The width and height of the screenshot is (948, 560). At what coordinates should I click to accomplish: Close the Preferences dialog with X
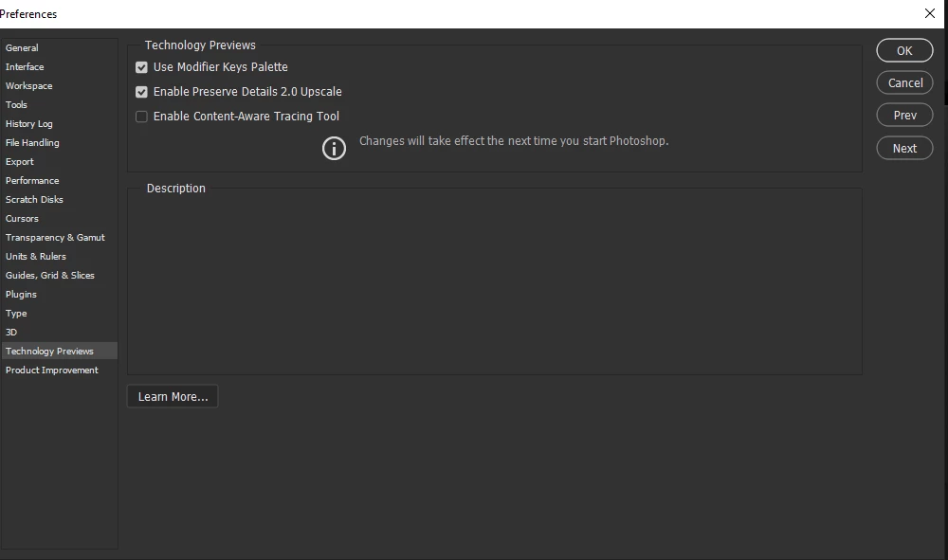tap(930, 13)
